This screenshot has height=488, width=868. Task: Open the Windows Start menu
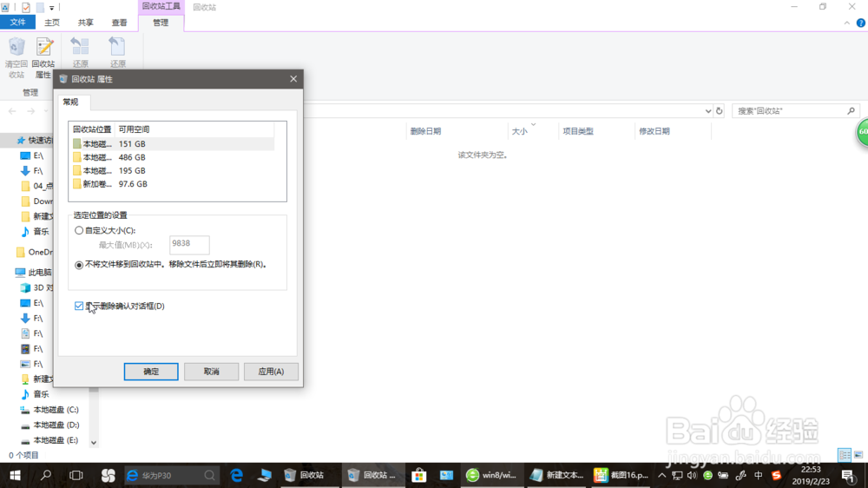click(15, 475)
